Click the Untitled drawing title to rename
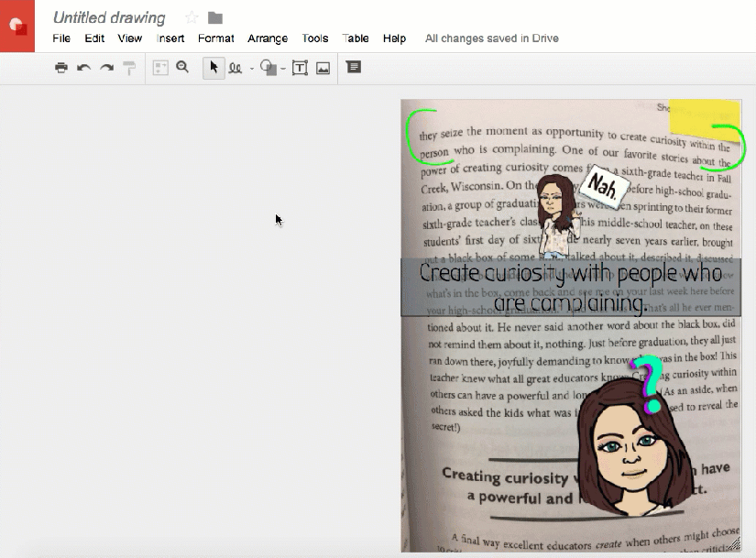The height and width of the screenshot is (558, 756). pyautogui.click(x=109, y=17)
